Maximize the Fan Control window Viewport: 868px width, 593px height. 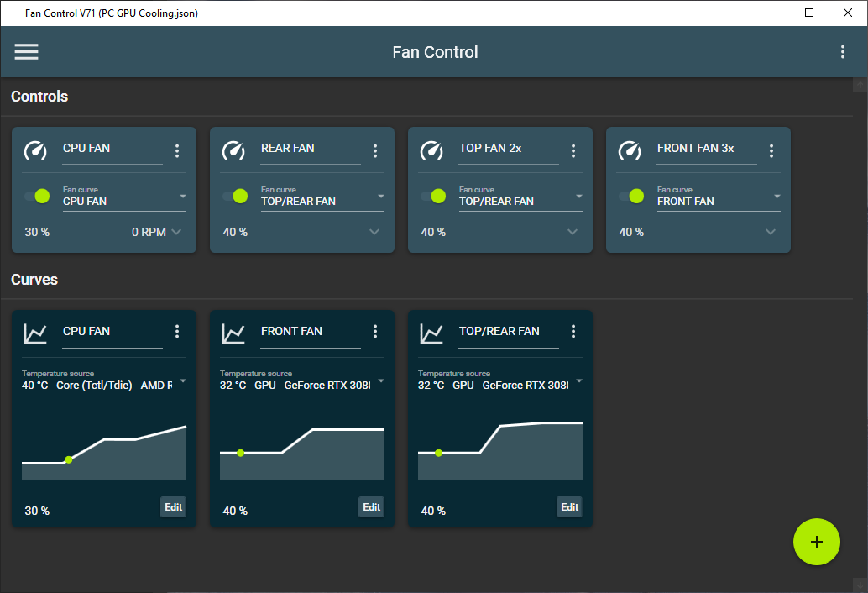click(x=809, y=13)
